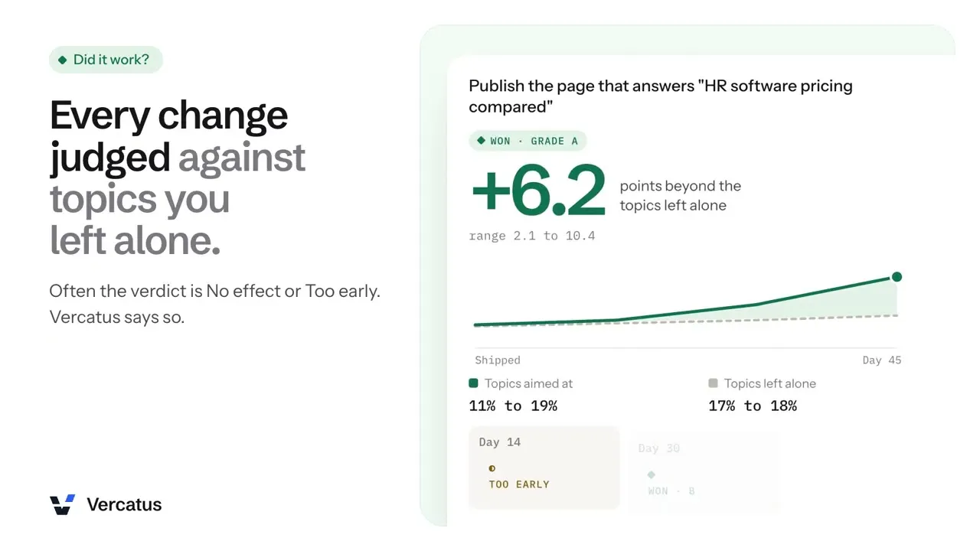Select the Did it work? pill

tap(106, 60)
